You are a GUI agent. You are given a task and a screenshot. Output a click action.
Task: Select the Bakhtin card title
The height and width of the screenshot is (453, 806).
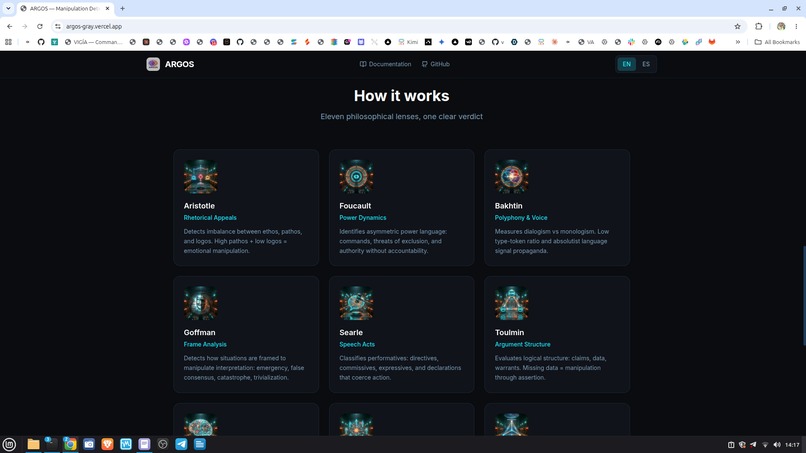pos(508,206)
